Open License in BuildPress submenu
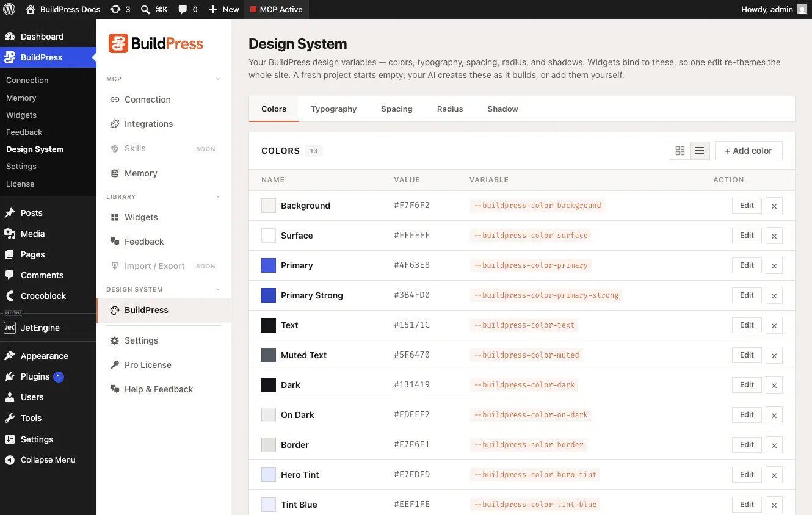Screen dimensions: 812x515 [x=20, y=184]
